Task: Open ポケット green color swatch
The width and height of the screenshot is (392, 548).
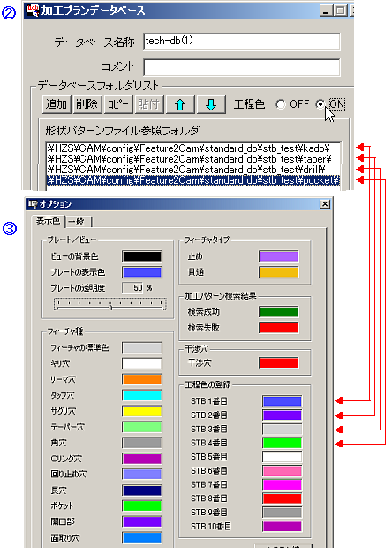Action: (x=142, y=506)
